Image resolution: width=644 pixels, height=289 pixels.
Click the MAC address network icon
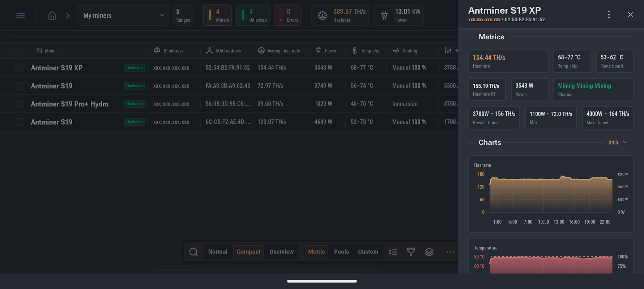point(209,51)
